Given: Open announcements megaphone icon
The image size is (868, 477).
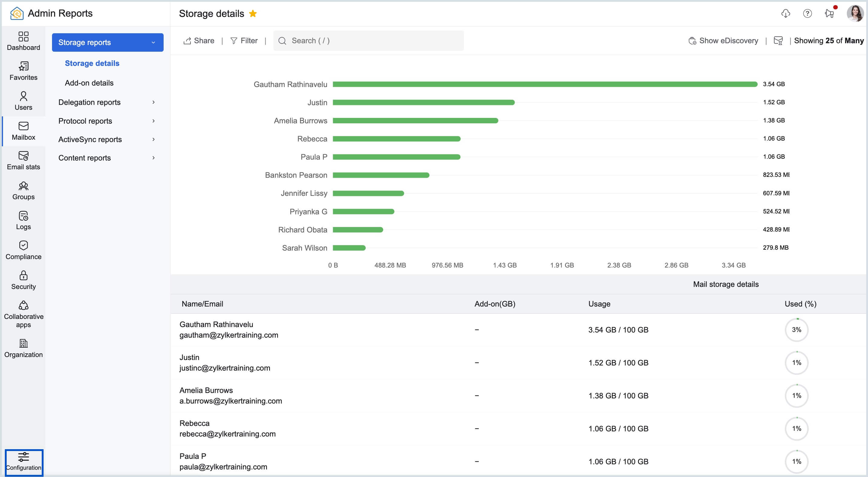Looking at the screenshot, I should [829, 14].
